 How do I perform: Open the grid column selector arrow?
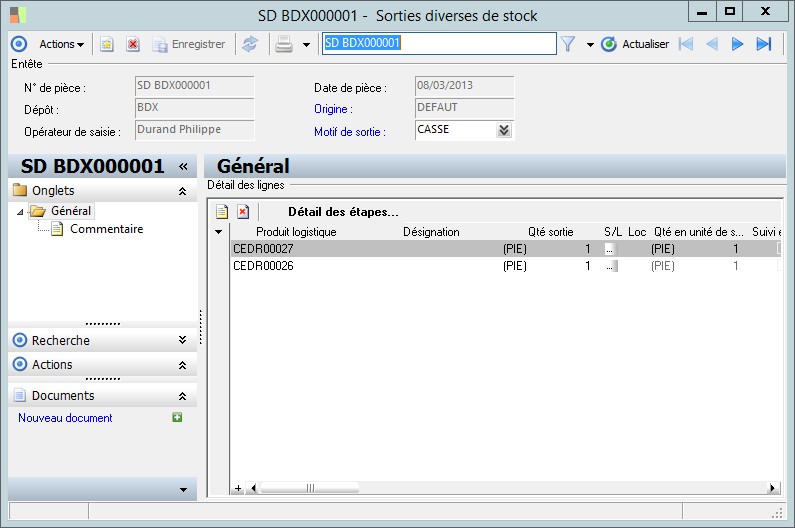[219, 232]
